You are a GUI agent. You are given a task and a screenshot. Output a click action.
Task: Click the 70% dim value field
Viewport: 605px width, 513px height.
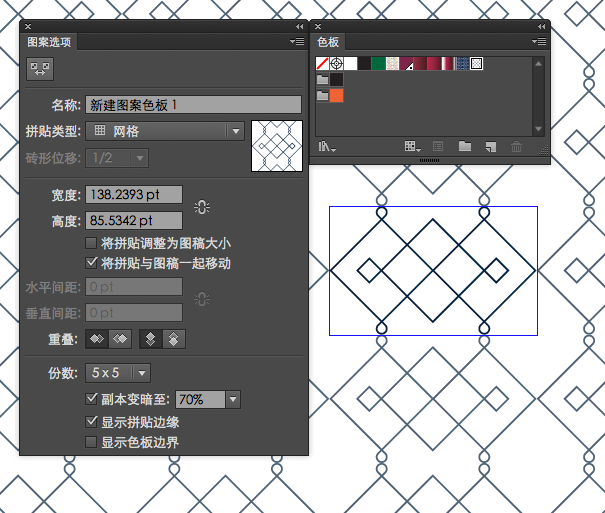pyautogui.click(x=200, y=399)
